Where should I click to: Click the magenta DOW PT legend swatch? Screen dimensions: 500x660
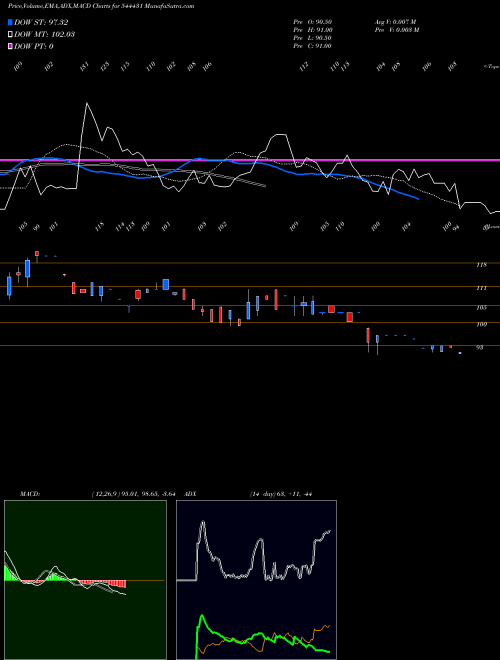10,46
